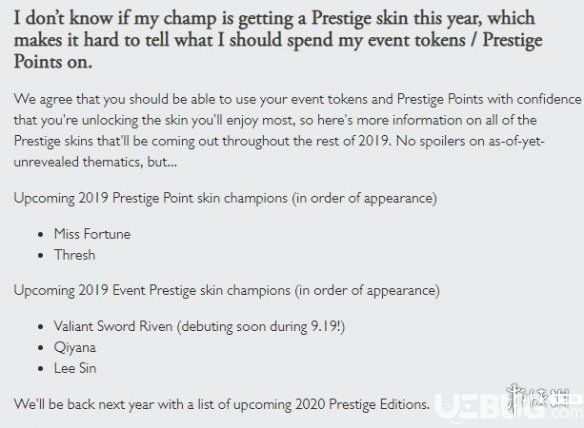This screenshot has width=584, height=428.
Task: Click the Chinese characters in the watermark
Action: point(539,397)
